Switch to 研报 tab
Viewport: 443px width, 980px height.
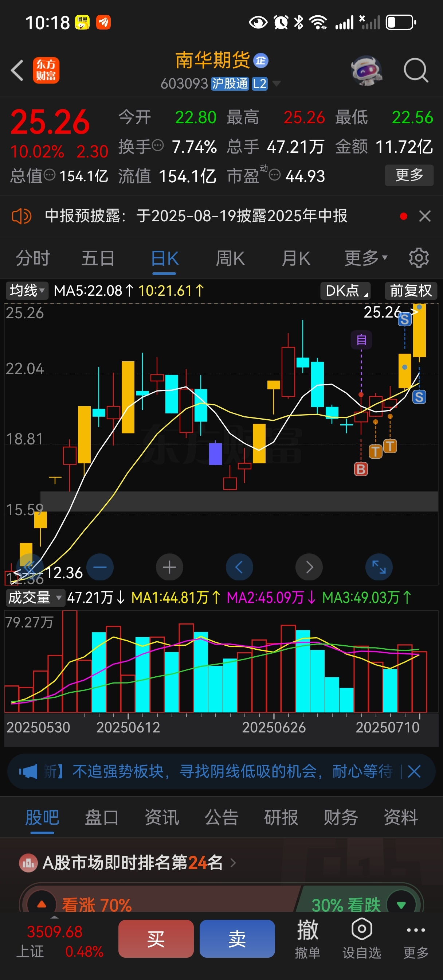[x=281, y=817]
